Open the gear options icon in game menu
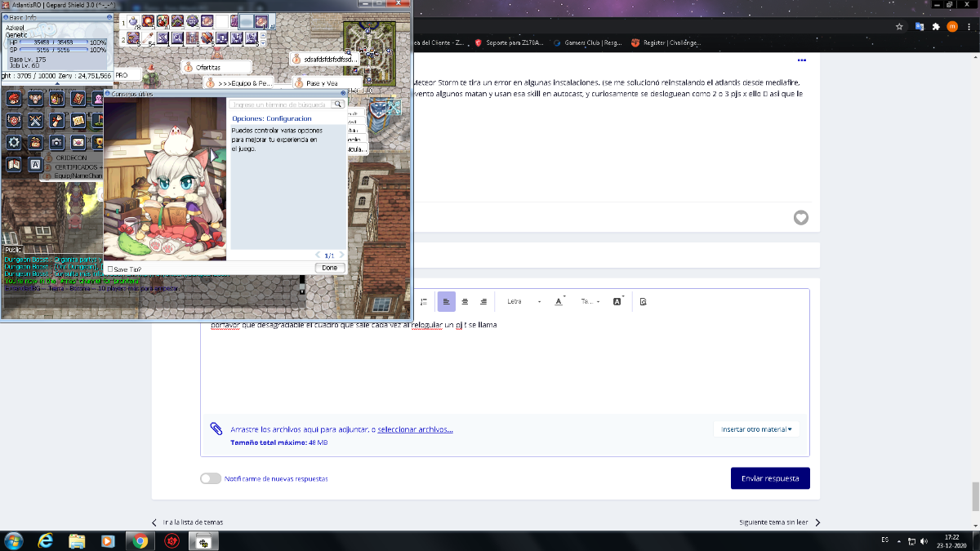 14,142
